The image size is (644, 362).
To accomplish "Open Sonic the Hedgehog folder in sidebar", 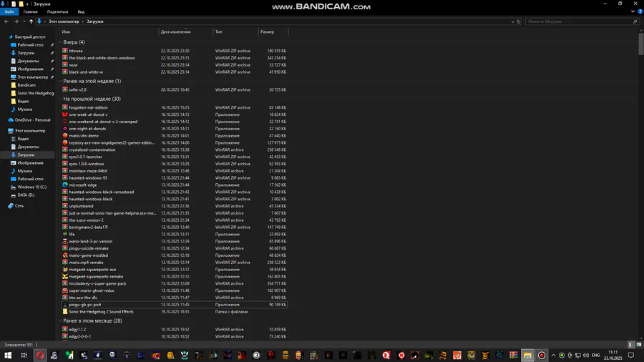I will pyautogui.click(x=35, y=93).
